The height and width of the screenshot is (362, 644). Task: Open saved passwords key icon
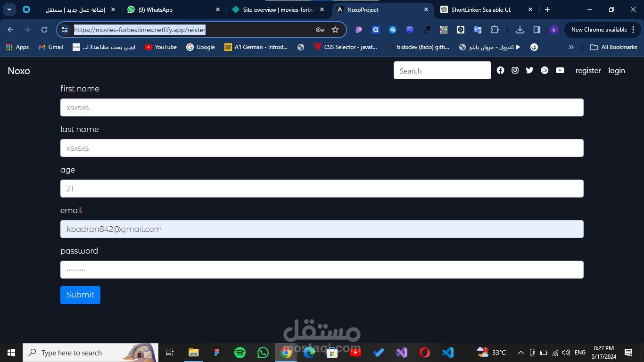click(x=320, y=30)
